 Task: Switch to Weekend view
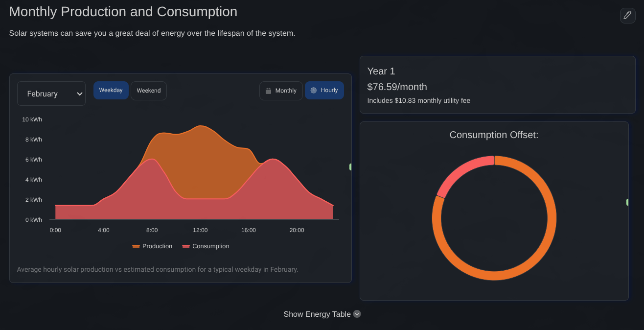[x=149, y=90]
